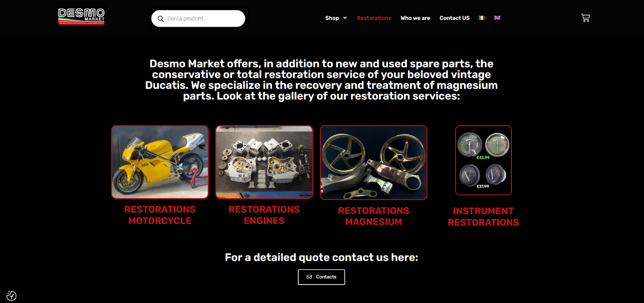Click the envelope icon in Contacts button
Image resolution: width=644 pixels, height=303 pixels.
309,277
